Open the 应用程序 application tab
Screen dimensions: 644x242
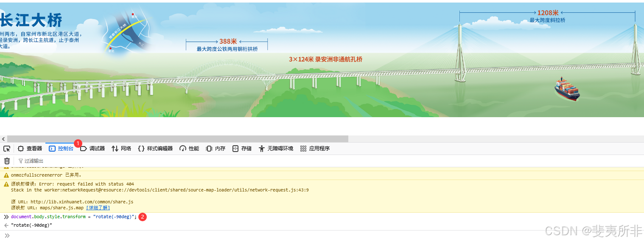pyautogui.click(x=315, y=149)
